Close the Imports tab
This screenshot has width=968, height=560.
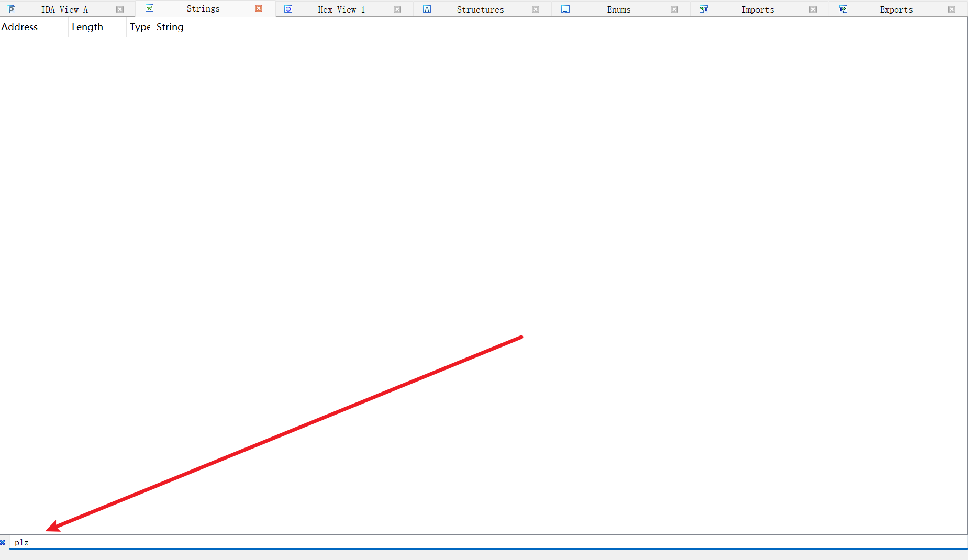coord(813,9)
